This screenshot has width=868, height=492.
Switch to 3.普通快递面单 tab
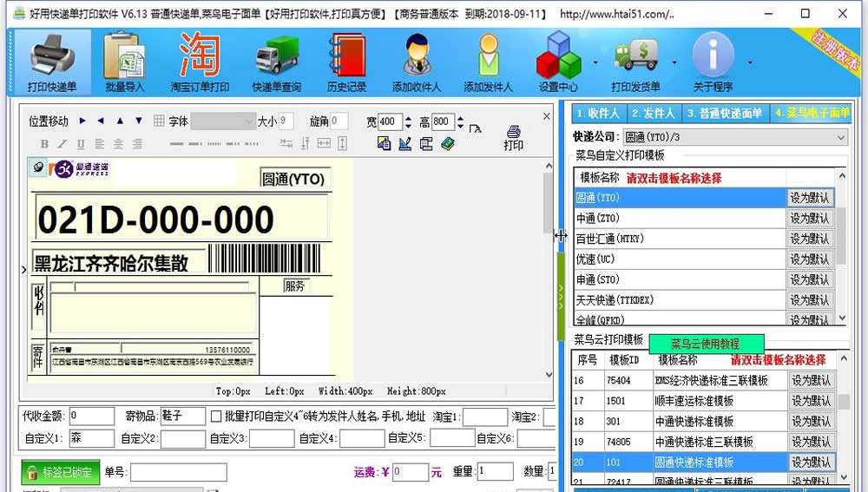(725, 114)
